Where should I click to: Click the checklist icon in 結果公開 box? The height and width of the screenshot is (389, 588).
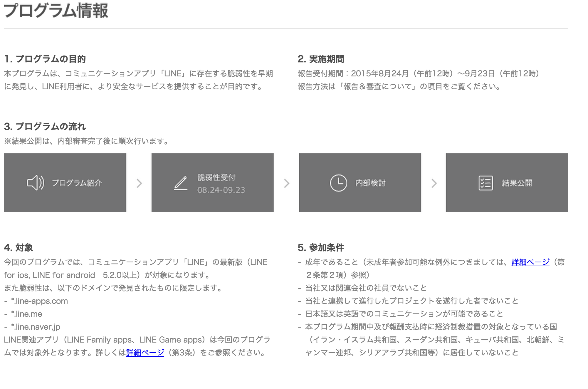[485, 183]
